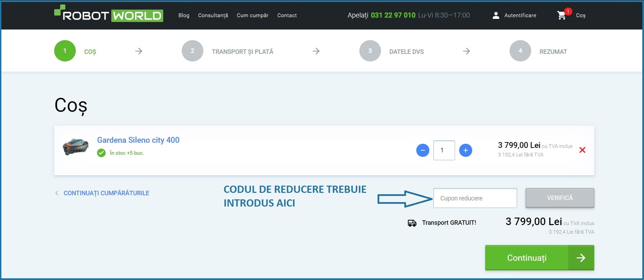The width and height of the screenshot is (644, 280).
Task: Remove Gardena Sileno with red X
Action: [582, 150]
